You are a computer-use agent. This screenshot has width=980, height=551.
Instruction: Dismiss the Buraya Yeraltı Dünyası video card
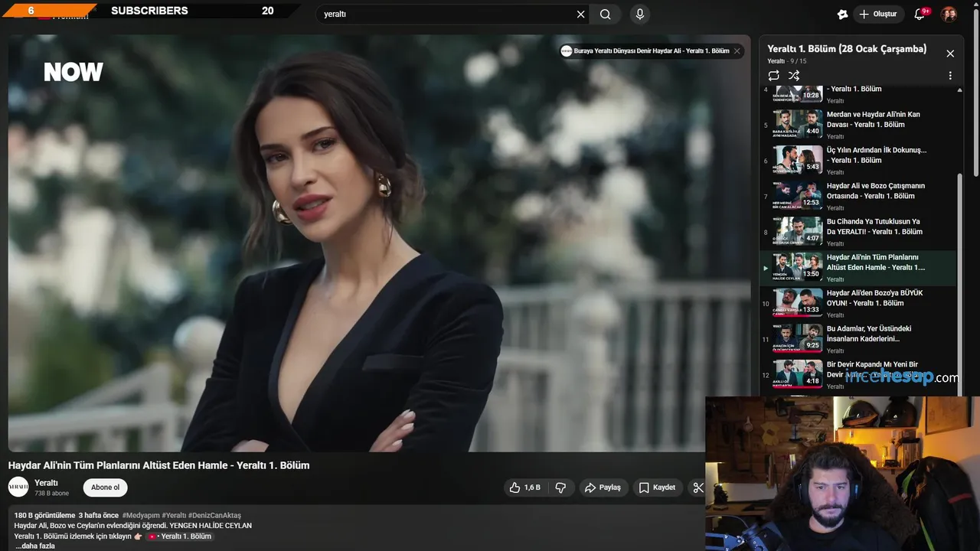(737, 51)
